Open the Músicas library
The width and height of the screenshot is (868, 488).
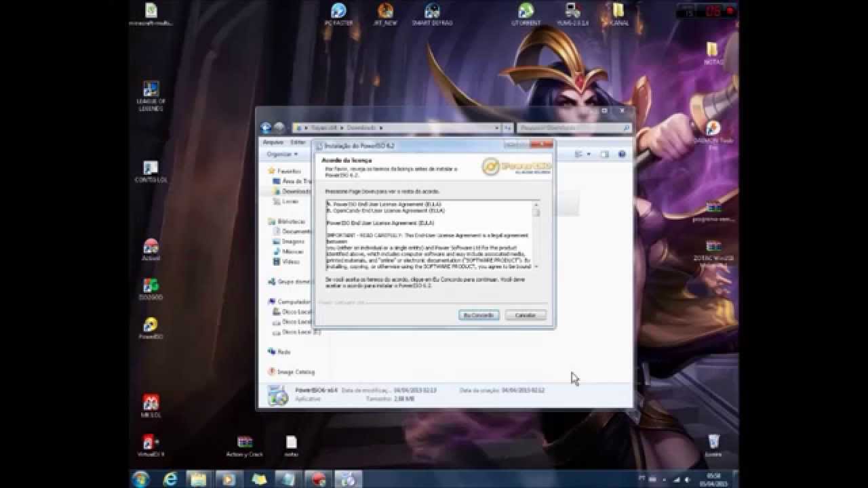289,251
